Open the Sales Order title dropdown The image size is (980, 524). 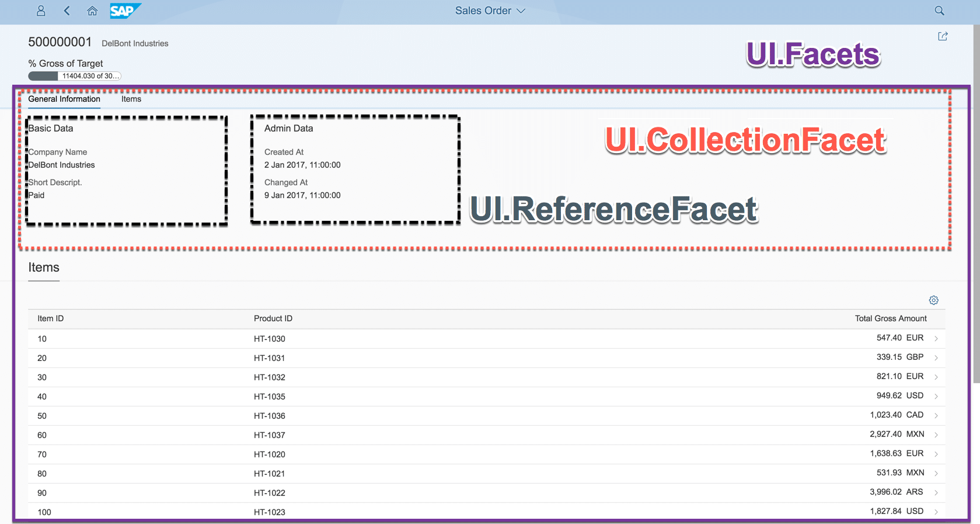click(x=490, y=11)
